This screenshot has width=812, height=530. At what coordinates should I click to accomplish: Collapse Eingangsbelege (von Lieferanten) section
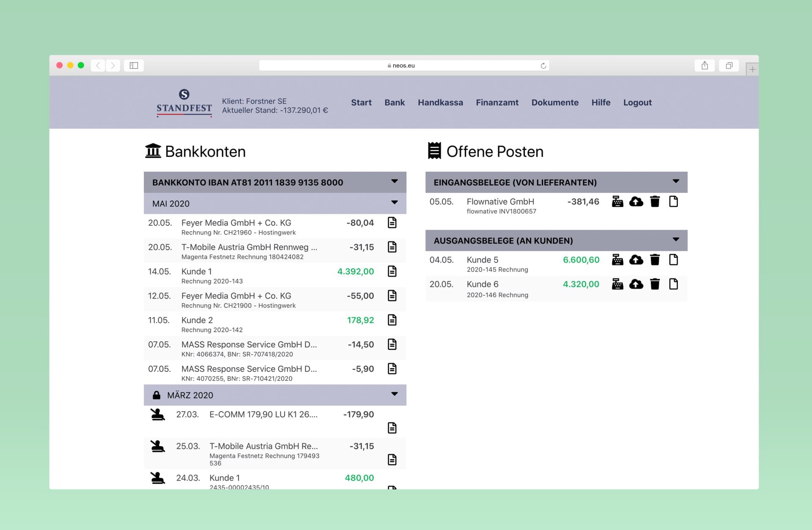[676, 181]
